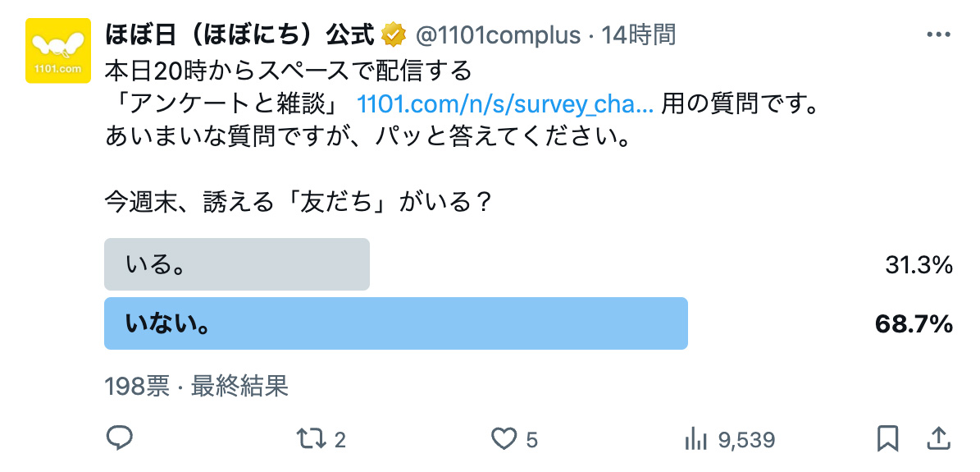The height and width of the screenshot is (472, 980).
Task: Select the いる。 poll option bar
Action: (x=237, y=264)
